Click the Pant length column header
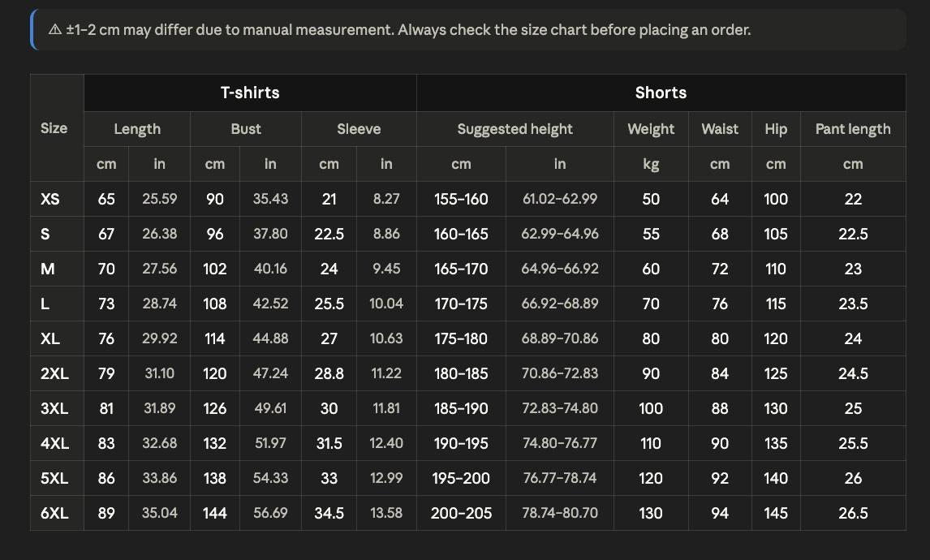This screenshot has height=560, width=930. pyautogui.click(x=853, y=129)
